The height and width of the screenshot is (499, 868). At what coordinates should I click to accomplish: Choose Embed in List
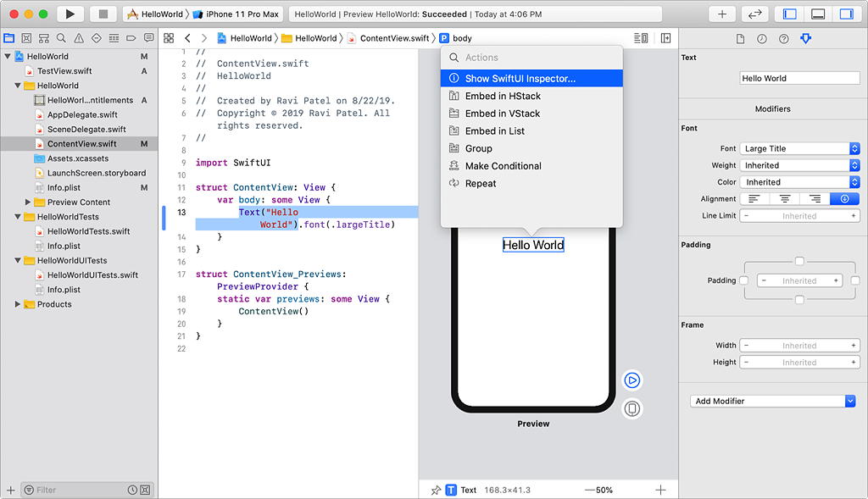click(x=531, y=131)
